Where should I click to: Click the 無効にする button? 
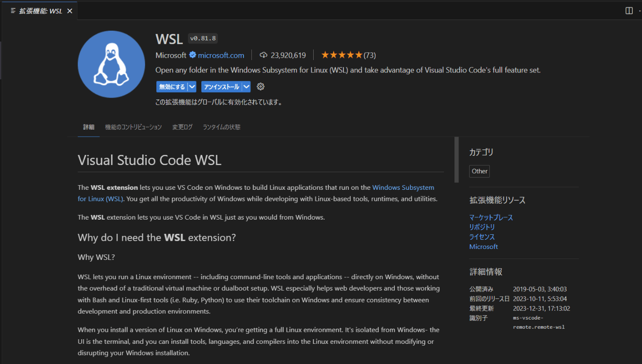click(x=172, y=87)
